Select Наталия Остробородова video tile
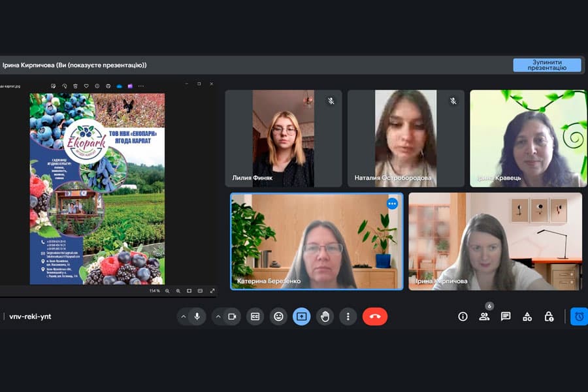Image resolution: width=588 pixels, height=392 pixels. pos(406,138)
